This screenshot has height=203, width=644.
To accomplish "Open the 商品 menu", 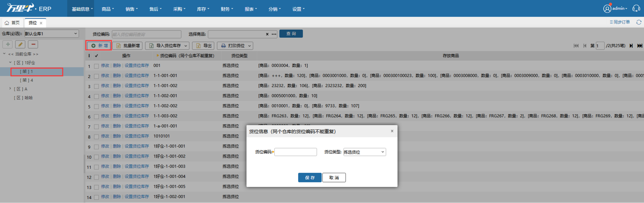I will (108, 9).
